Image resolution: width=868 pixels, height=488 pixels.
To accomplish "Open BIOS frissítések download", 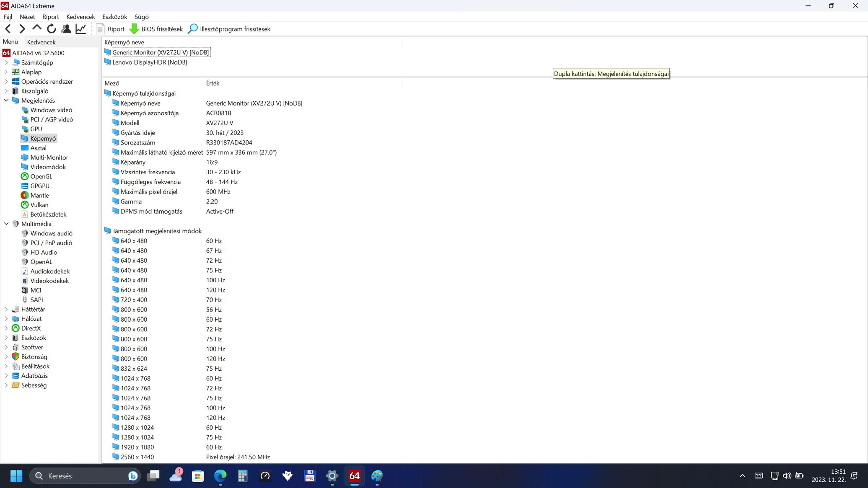I will tap(156, 29).
